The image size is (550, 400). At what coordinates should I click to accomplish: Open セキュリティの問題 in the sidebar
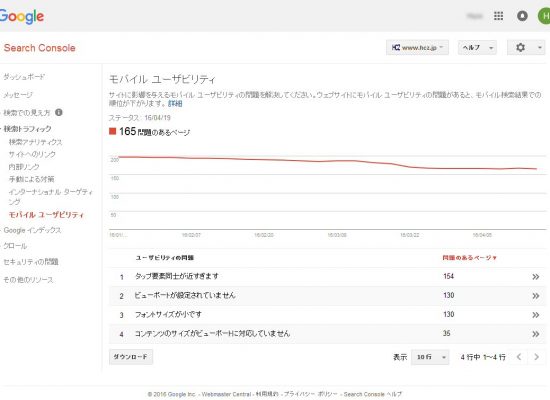[31, 262]
